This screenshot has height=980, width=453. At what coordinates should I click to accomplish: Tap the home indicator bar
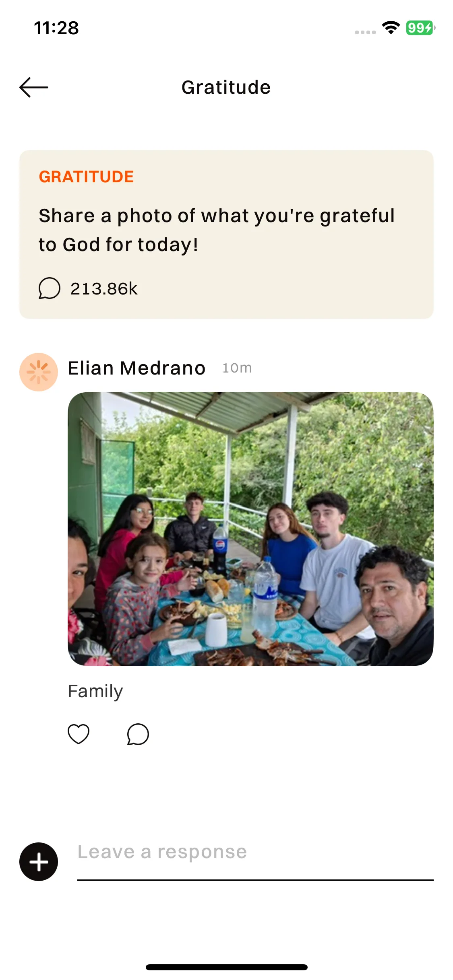tap(227, 967)
